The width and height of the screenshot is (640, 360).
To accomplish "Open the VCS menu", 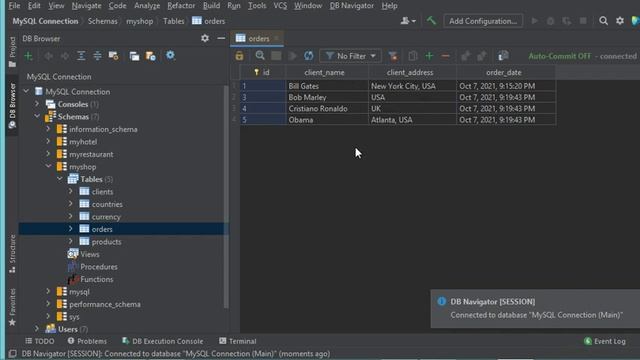I will 280,6.
